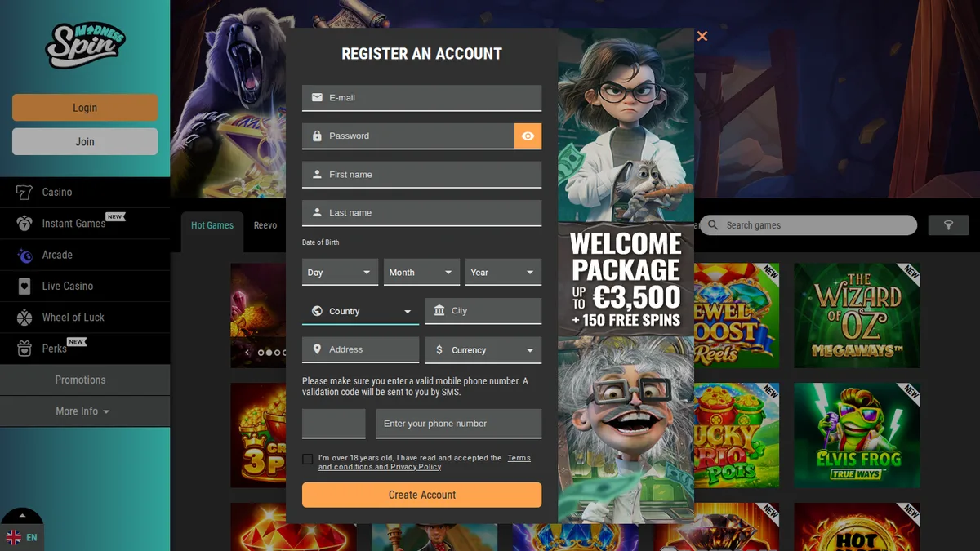Viewport: 980px width, 551px height.
Task: Open Promotions in the sidebar
Action: [85, 380]
